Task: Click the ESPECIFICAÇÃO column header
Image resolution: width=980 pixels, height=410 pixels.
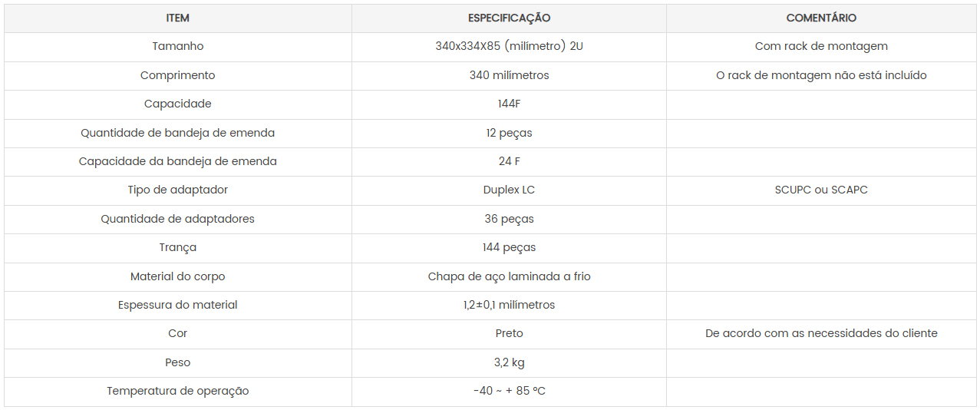Action: (509, 18)
